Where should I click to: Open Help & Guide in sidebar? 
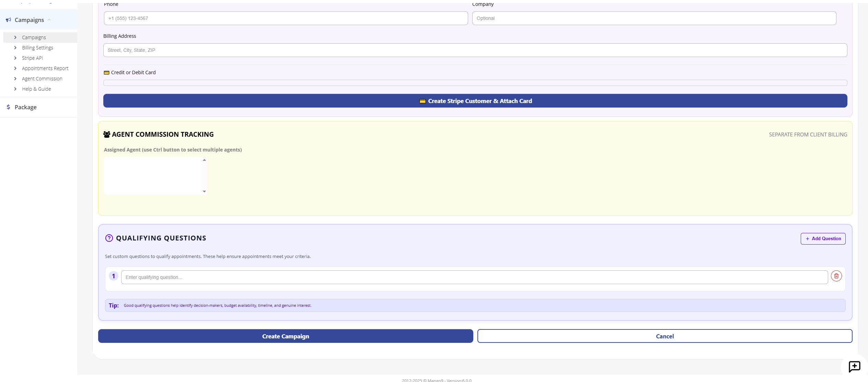36,89
